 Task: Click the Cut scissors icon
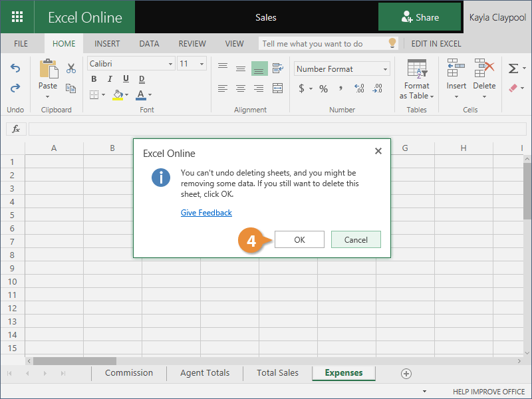click(71, 68)
